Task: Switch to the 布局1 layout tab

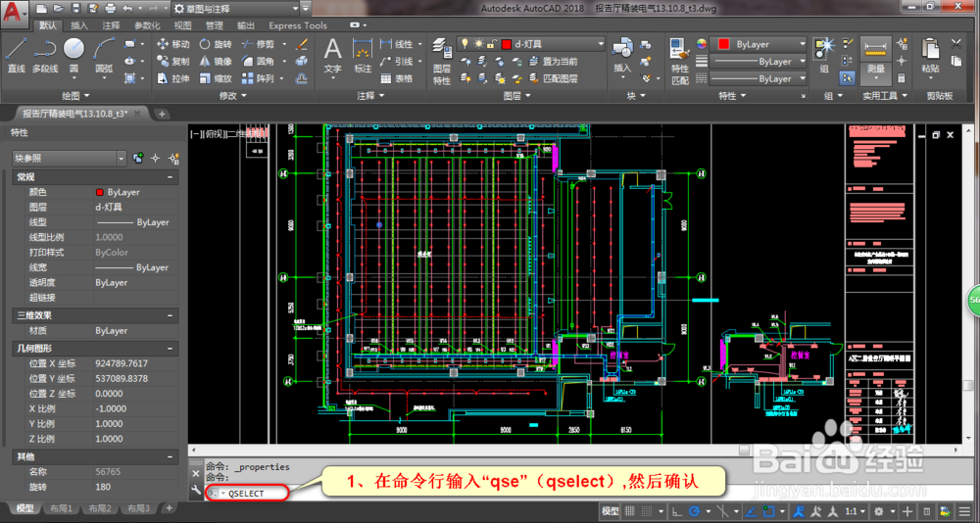Action: click(x=61, y=508)
